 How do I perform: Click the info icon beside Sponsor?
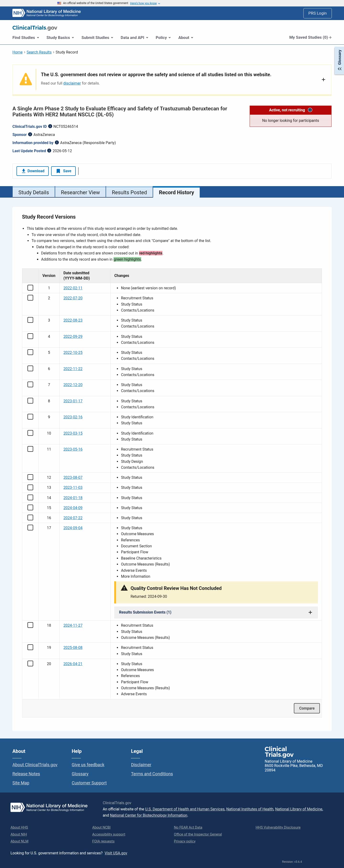(30, 135)
